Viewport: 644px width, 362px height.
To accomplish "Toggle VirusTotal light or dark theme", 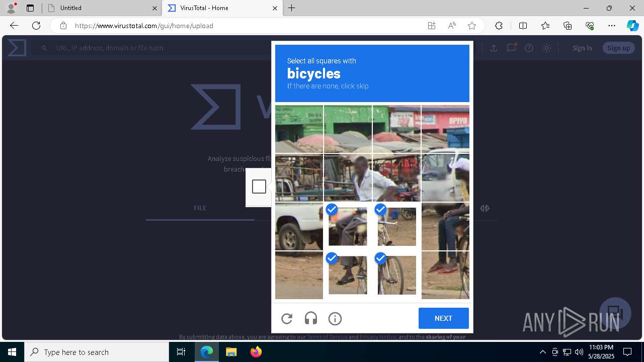I will click(546, 48).
